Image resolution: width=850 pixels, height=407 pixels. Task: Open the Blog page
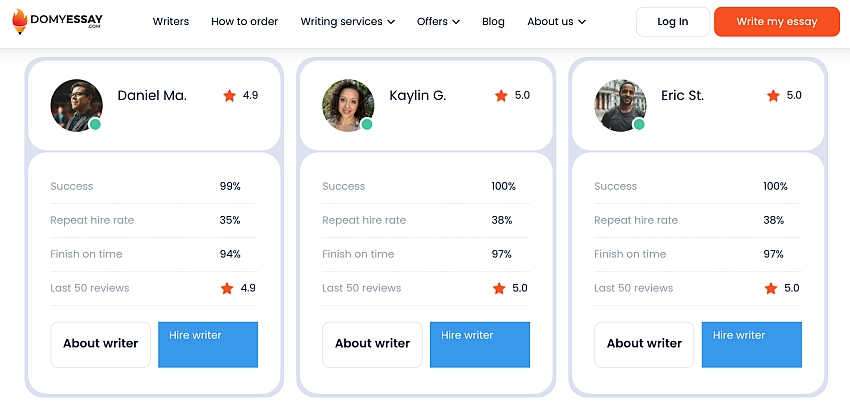click(493, 21)
